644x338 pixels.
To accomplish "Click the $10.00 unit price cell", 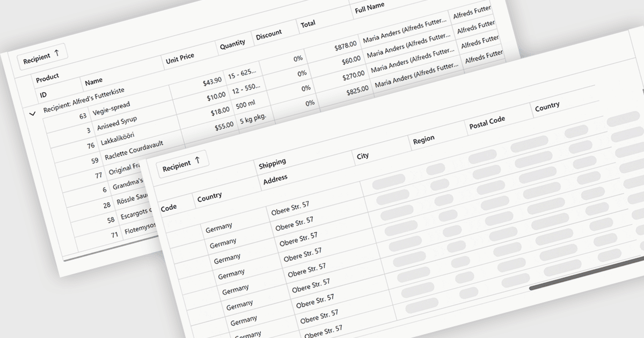I will (x=216, y=96).
